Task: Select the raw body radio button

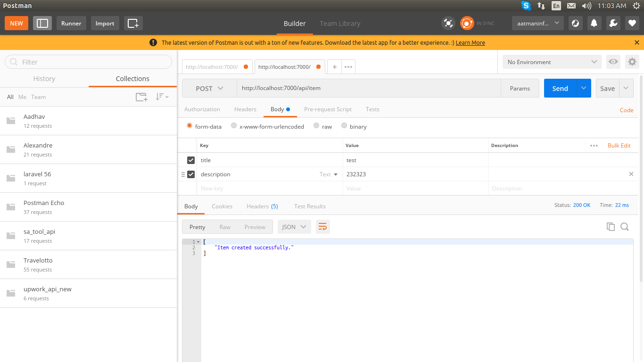Action: click(317, 126)
